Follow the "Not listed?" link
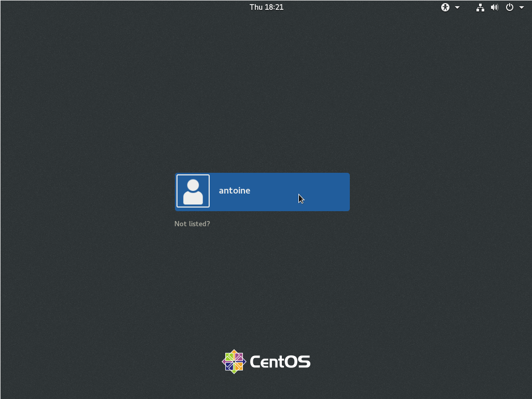This screenshot has width=532, height=399. [x=192, y=224]
